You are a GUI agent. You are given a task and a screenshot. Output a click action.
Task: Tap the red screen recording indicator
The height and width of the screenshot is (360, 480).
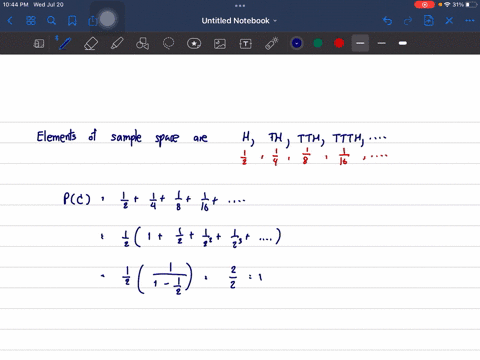click(x=424, y=5)
